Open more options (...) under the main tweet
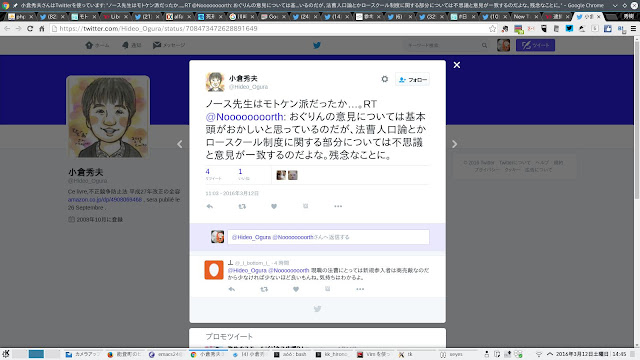 [338, 206]
